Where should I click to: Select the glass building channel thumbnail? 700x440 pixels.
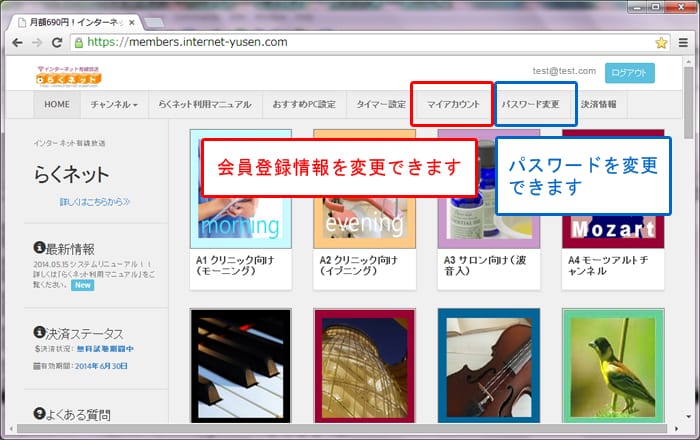click(x=364, y=365)
